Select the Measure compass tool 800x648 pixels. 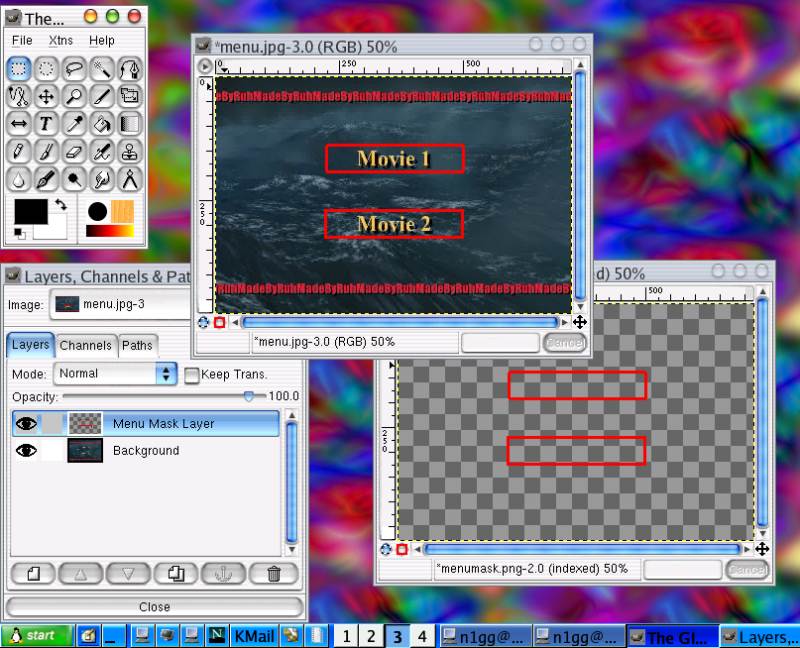click(130, 179)
